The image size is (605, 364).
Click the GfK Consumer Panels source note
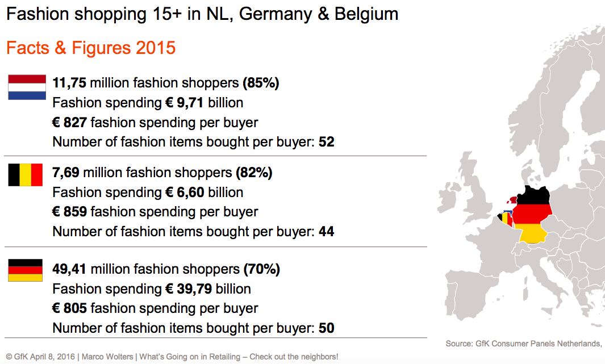[x=525, y=344]
